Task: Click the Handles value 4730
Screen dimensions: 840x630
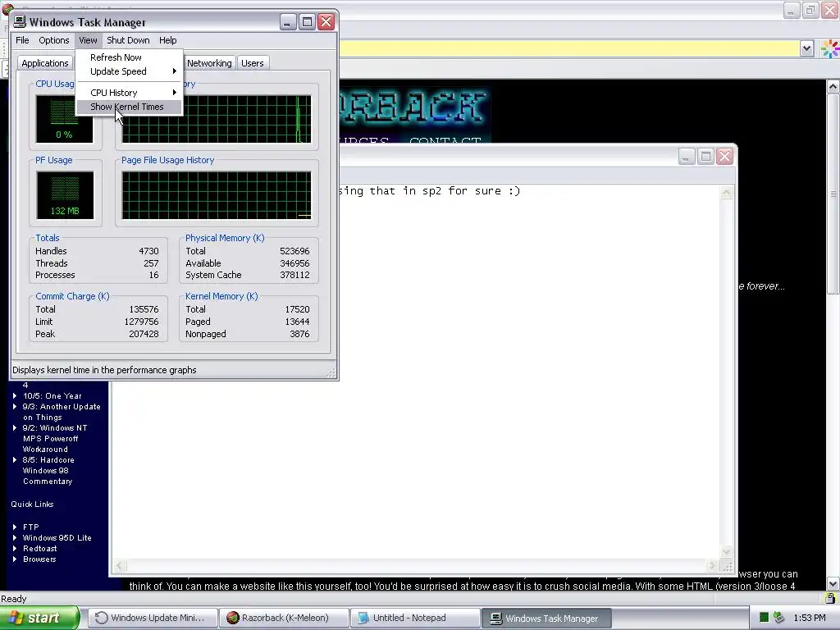Action: pyautogui.click(x=148, y=251)
